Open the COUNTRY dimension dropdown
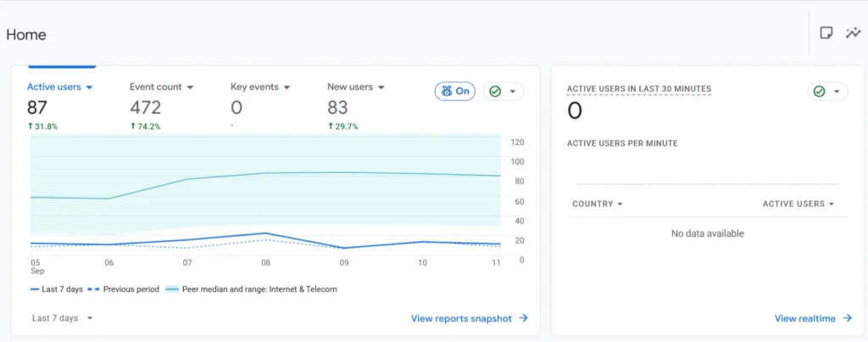868x342 pixels. [x=598, y=204]
